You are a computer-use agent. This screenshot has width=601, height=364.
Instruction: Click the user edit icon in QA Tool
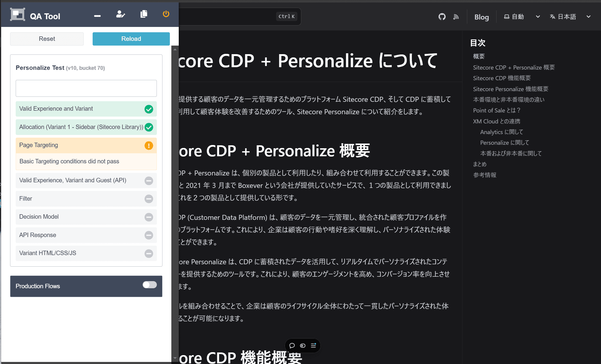coord(120,14)
